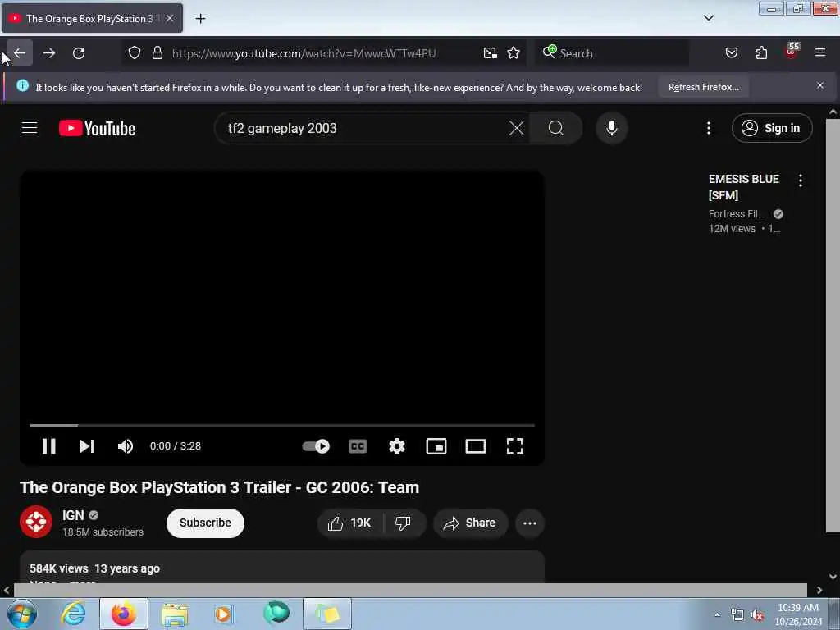Screen dimensions: 840x630
Task: Open EMESIS BLUE [SFM] recommended video
Action: [743, 187]
